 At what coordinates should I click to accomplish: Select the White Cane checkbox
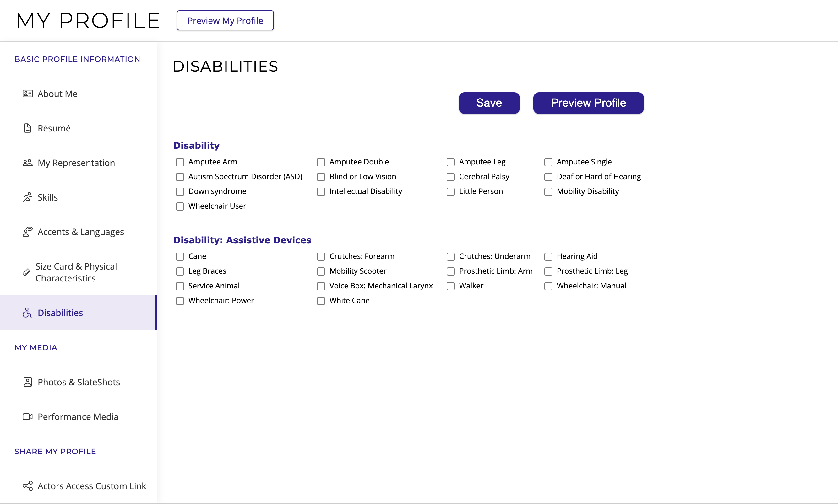tap(321, 301)
